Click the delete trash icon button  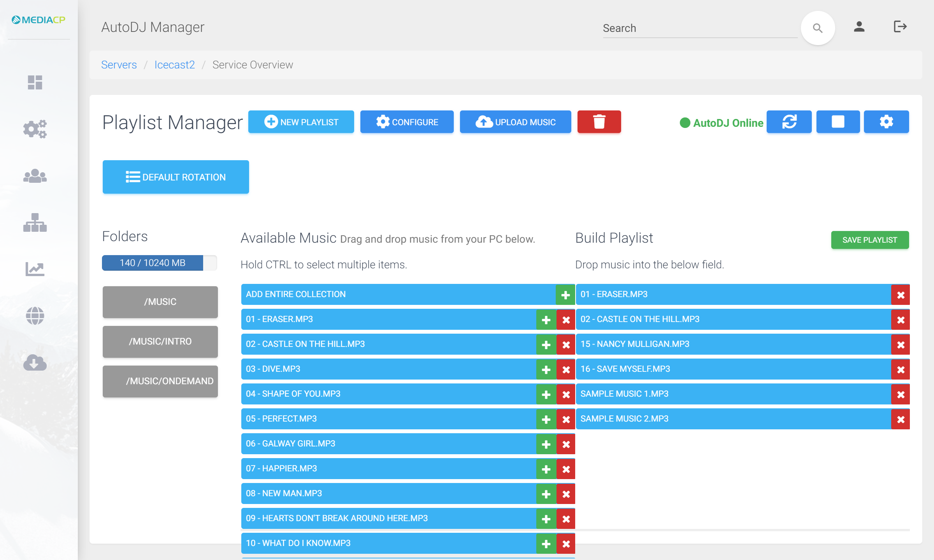[x=599, y=121]
